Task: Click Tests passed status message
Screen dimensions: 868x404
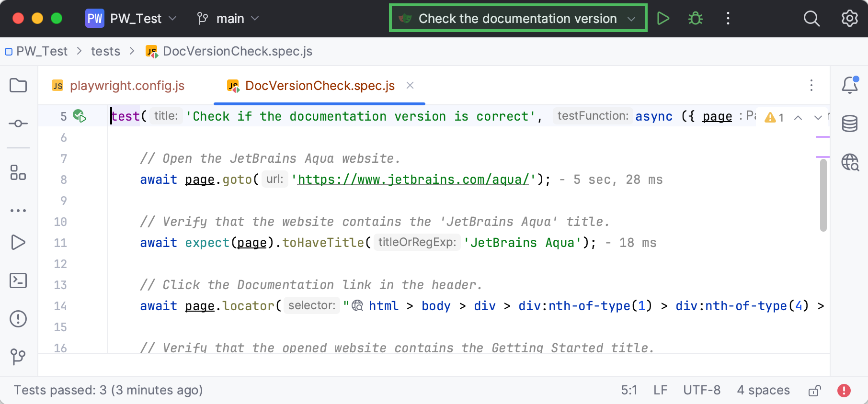Action: 108,390
